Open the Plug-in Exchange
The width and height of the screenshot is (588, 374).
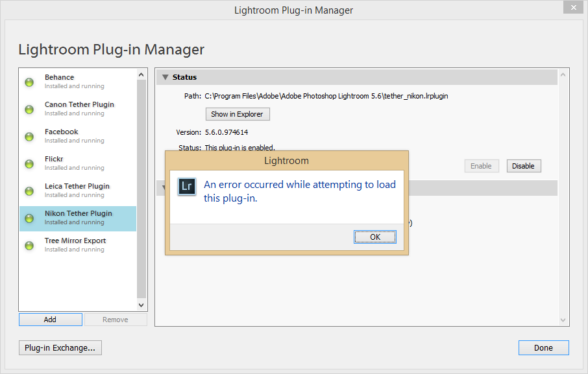pos(60,348)
